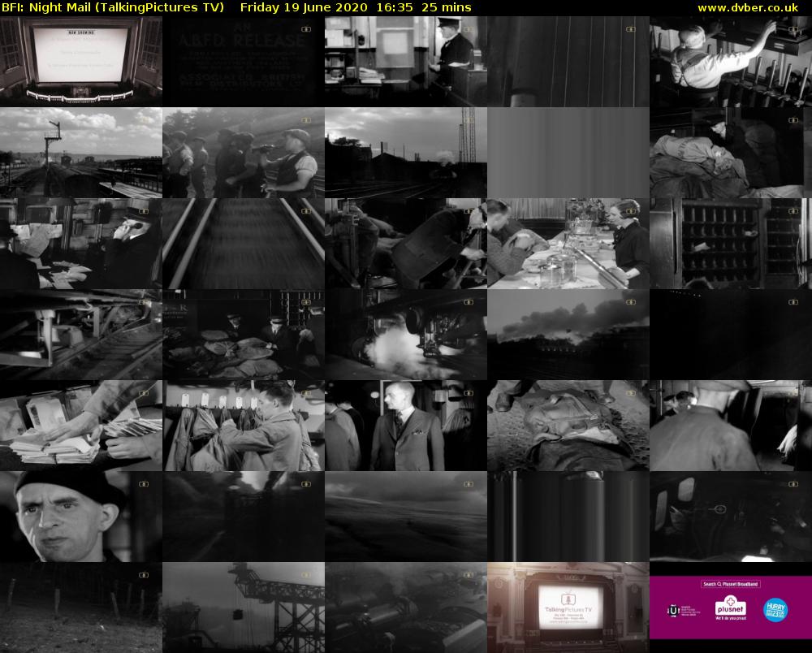Select the A.B.F.D. Release title card frame

click(244, 61)
